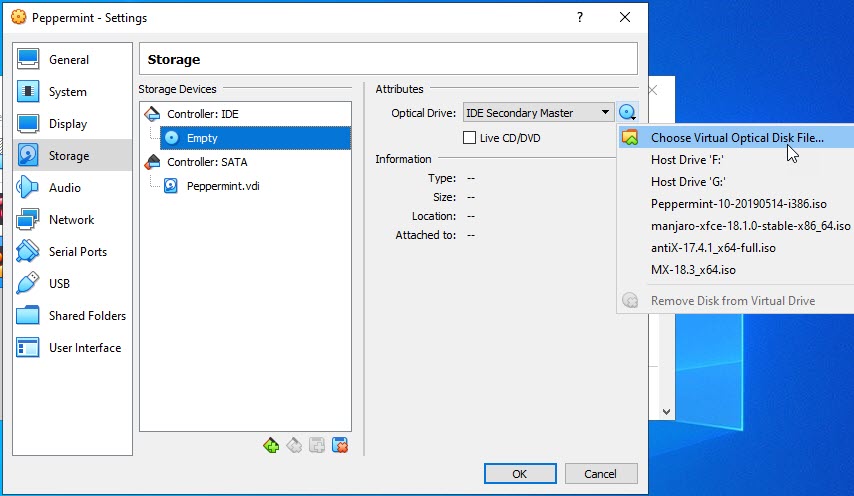Viewport: 854px width, 496px height.
Task: Close the Peppermint Settings dialog
Action: [625, 17]
